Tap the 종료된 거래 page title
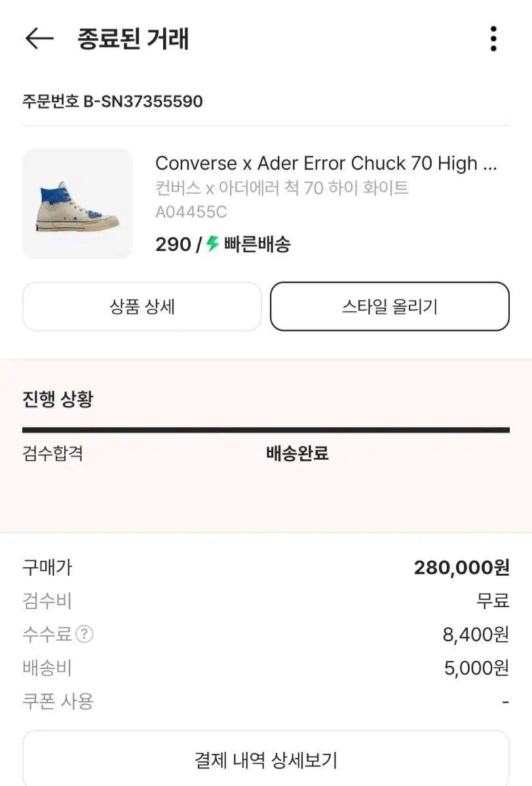The image size is (532, 786). (133, 39)
